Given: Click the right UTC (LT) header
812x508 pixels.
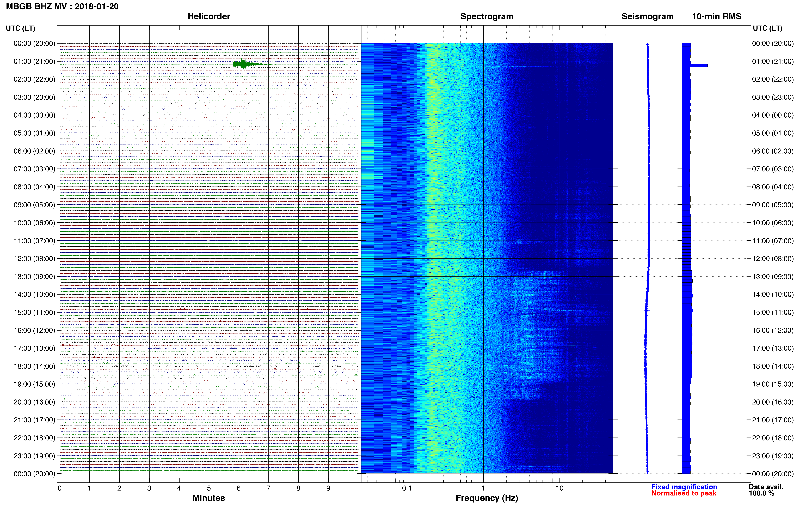Looking at the screenshot, I should (x=767, y=28).
